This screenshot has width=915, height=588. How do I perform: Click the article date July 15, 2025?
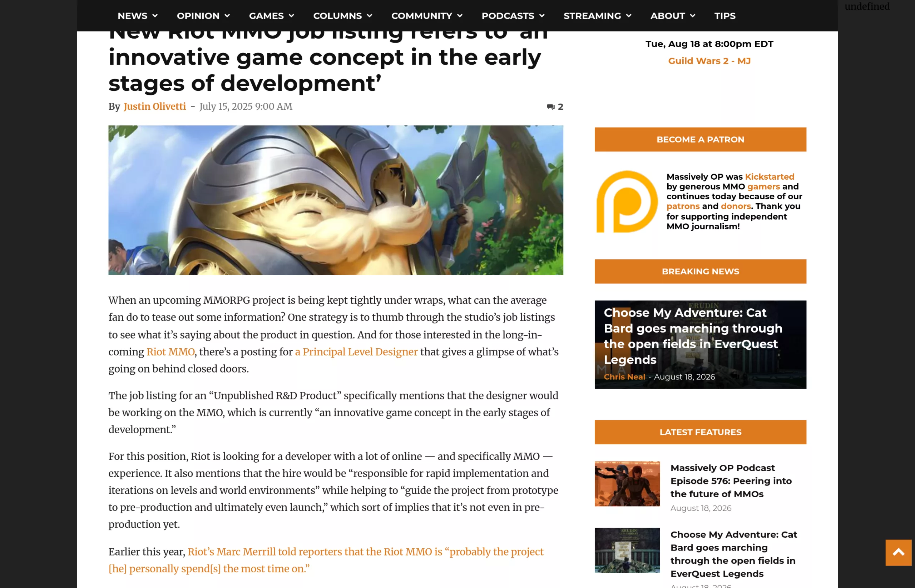point(245,106)
